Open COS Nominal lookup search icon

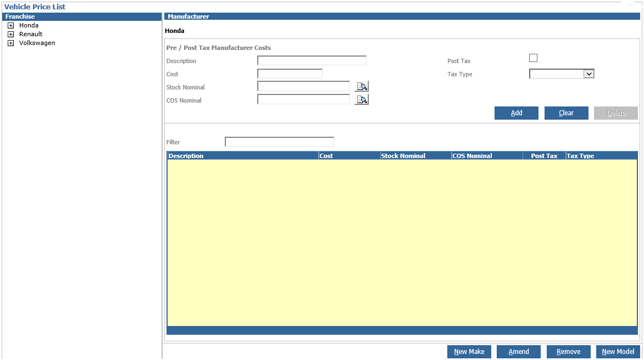pyautogui.click(x=362, y=100)
